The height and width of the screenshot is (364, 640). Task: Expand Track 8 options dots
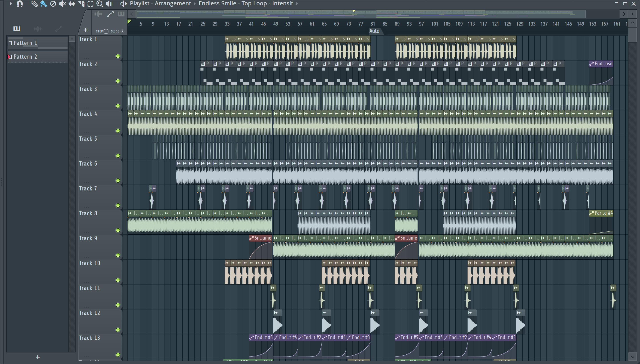tap(86, 232)
